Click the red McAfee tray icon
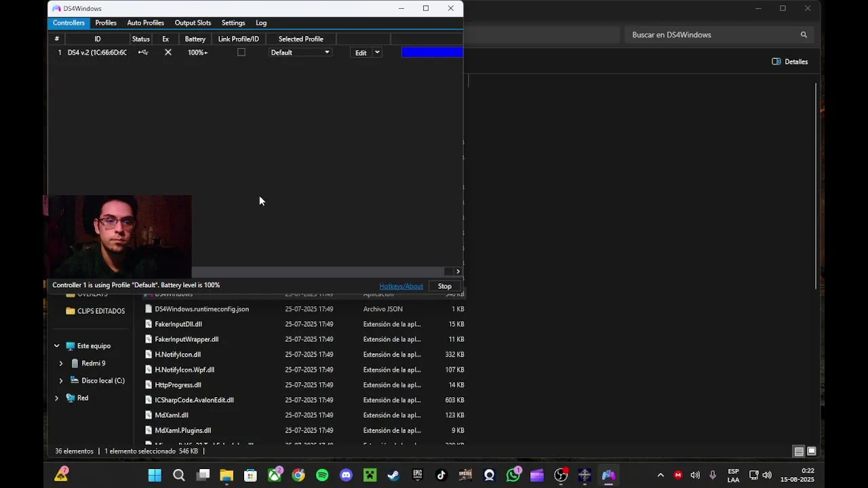Viewport: 868px width, 488px height. (x=678, y=475)
